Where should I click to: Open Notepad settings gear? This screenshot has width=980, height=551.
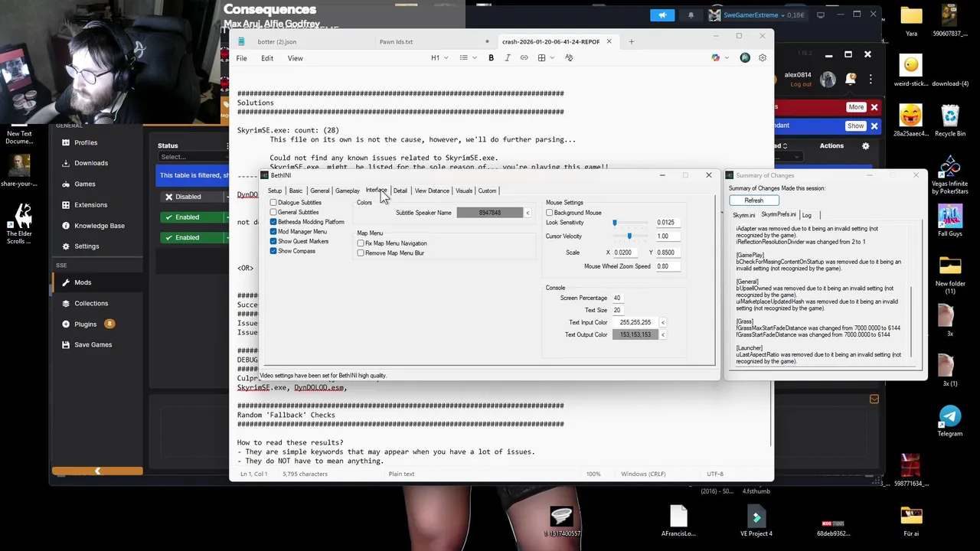click(x=763, y=58)
